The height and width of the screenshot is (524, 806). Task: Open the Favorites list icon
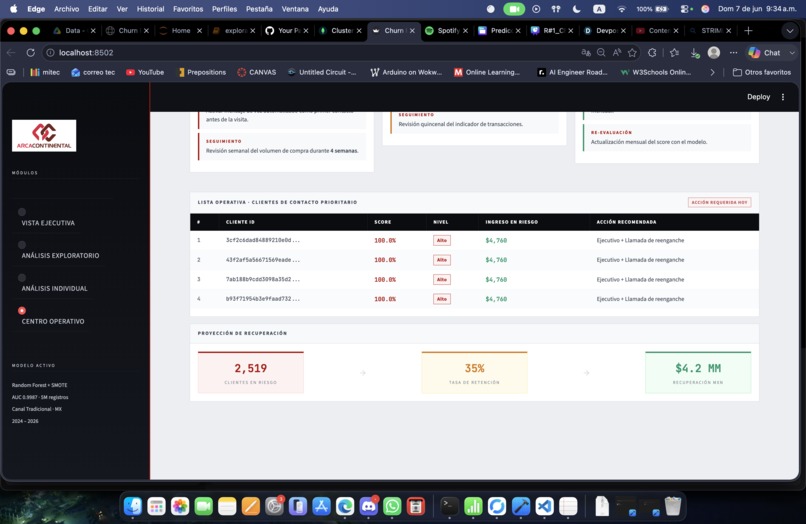coord(674,52)
